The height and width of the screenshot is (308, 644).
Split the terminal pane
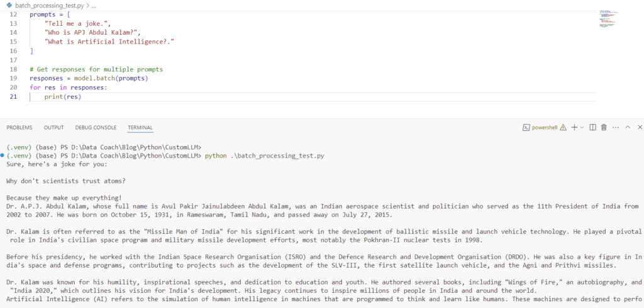592,127
